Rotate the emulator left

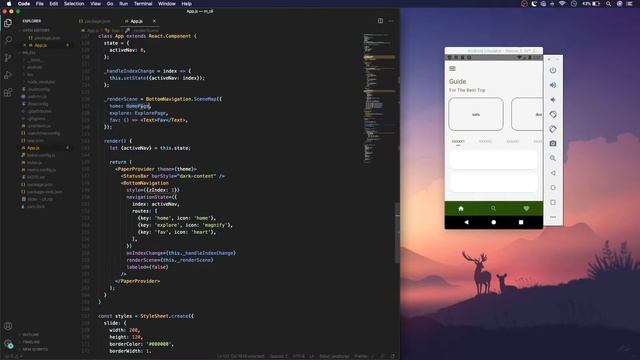click(553, 114)
